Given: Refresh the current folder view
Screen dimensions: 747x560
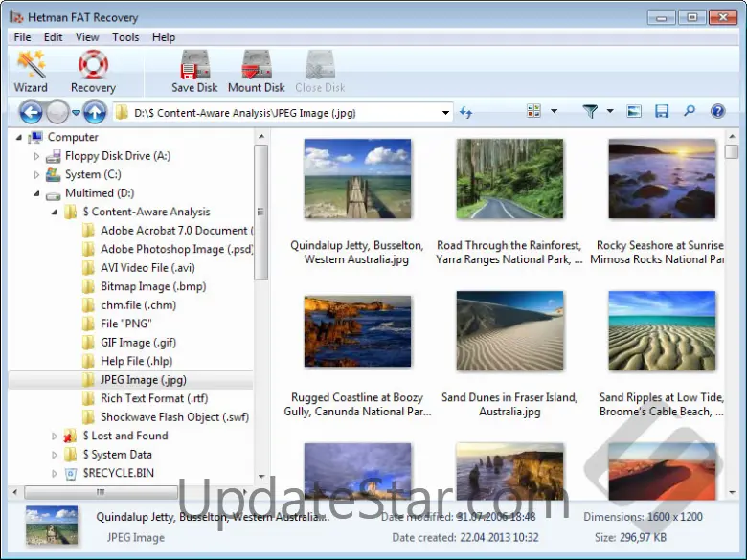Looking at the screenshot, I should point(466,113).
